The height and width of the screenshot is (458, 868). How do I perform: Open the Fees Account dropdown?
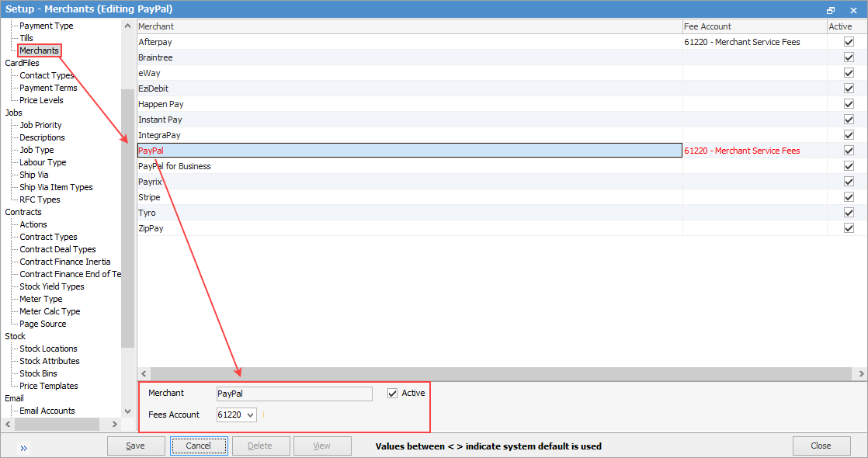click(x=250, y=415)
